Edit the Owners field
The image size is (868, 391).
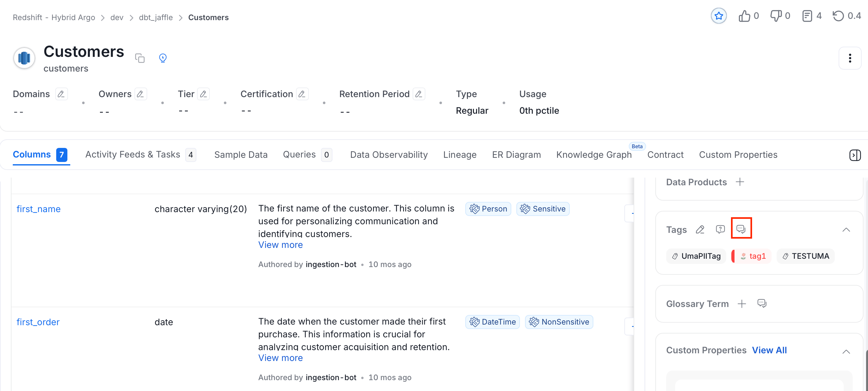(x=141, y=94)
